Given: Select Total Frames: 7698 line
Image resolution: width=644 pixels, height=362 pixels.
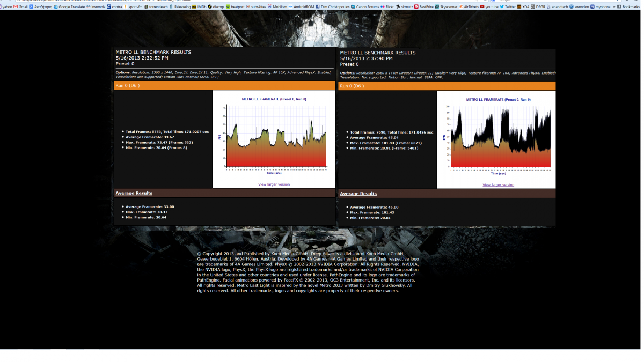Looking at the screenshot, I should (x=392, y=132).
